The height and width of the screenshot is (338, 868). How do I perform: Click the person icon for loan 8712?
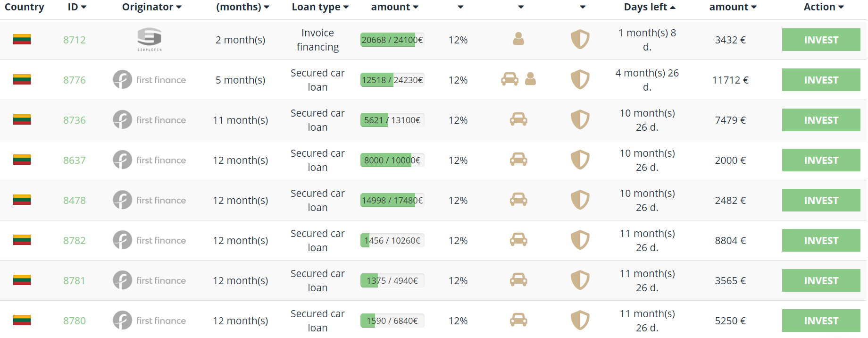point(518,39)
